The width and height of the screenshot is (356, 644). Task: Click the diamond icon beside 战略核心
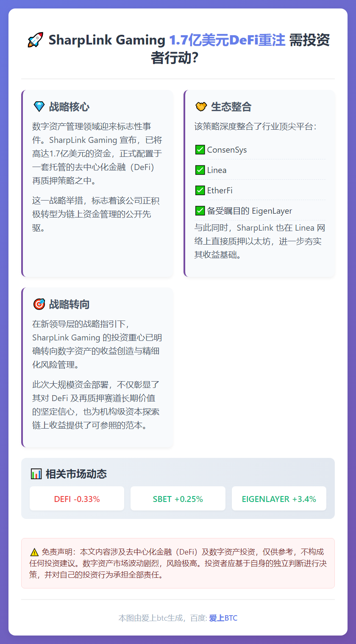coord(39,106)
